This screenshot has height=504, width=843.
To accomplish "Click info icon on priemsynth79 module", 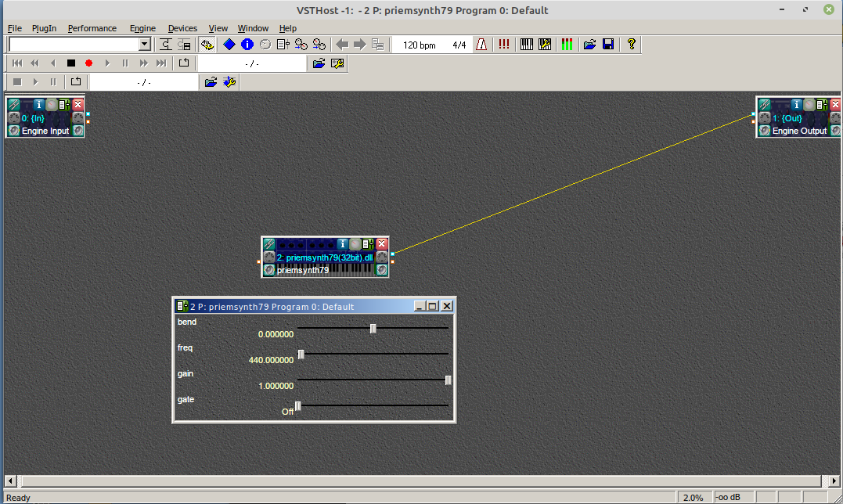I will tap(343, 244).
